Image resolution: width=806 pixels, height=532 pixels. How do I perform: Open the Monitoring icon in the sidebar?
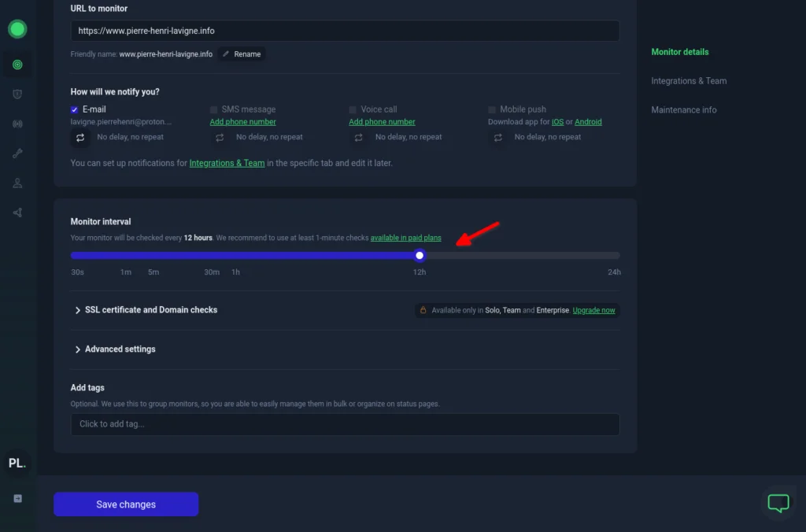[x=17, y=65]
